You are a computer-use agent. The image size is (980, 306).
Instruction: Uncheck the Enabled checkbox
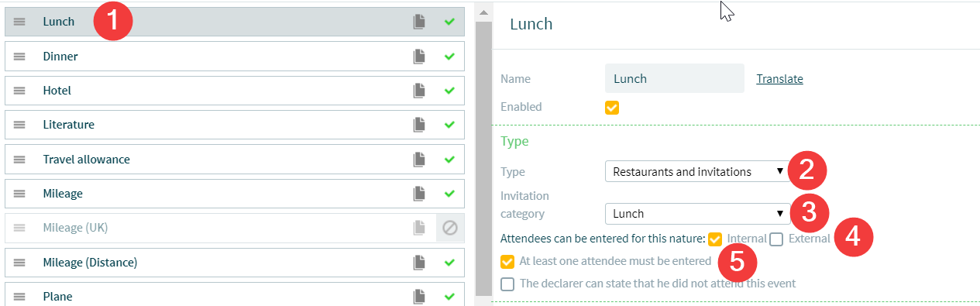pos(612,107)
